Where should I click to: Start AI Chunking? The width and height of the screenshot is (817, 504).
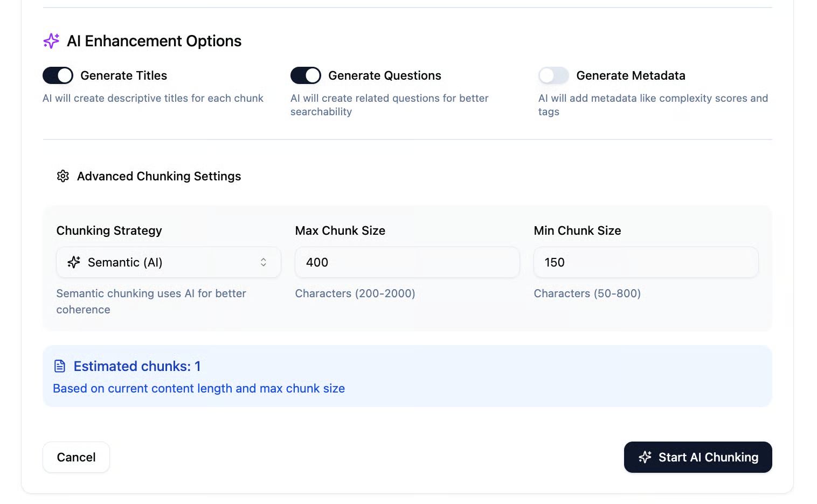pos(698,457)
